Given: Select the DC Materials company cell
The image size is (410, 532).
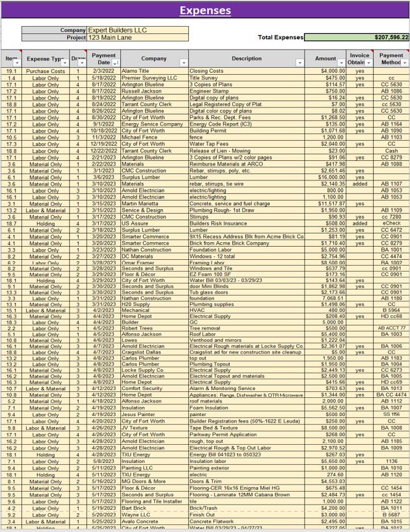Looking at the screenshot, I should click(155, 257).
